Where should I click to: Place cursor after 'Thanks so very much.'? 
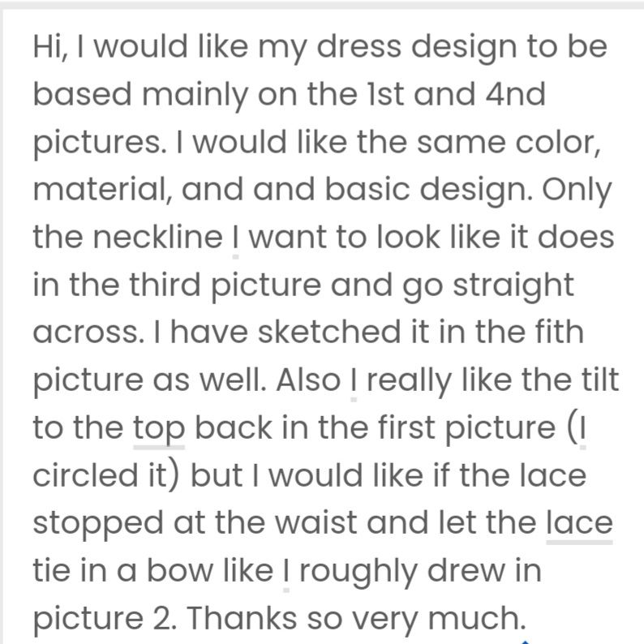[527, 618]
